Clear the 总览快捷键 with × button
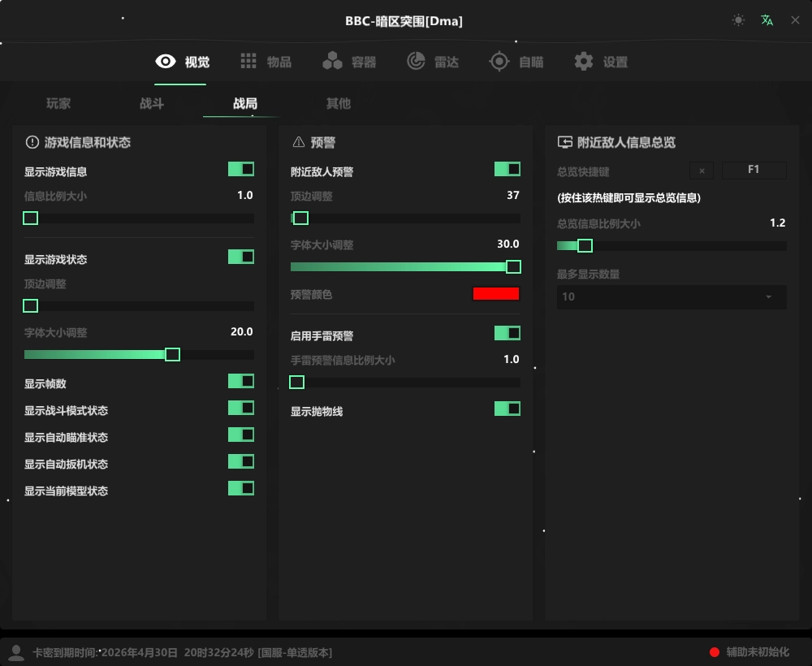This screenshot has width=812, height=666. pos(702,171)
